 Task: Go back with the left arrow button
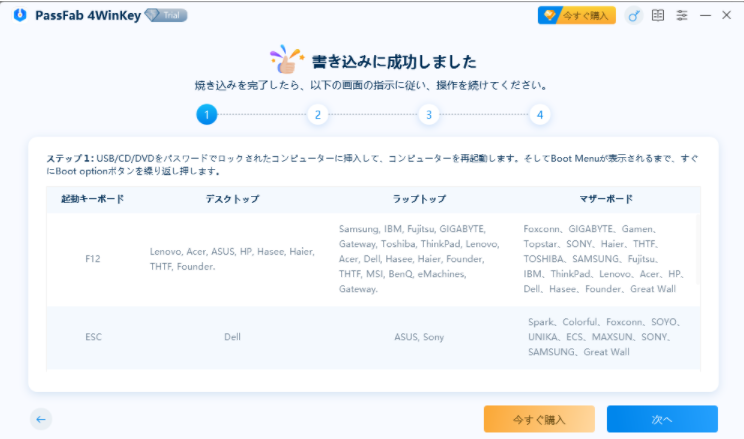[41, 419]
